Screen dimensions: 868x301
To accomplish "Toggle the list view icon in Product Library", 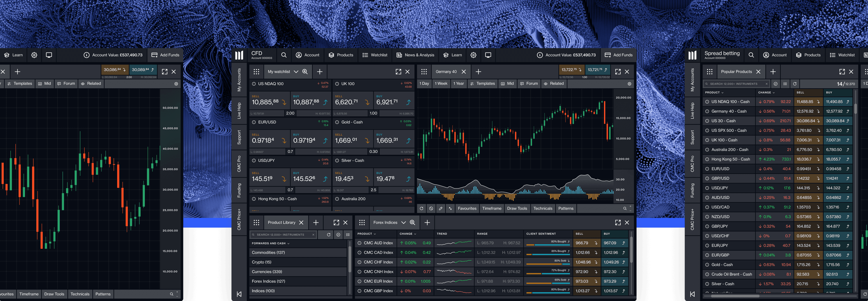I will point(348,235).
